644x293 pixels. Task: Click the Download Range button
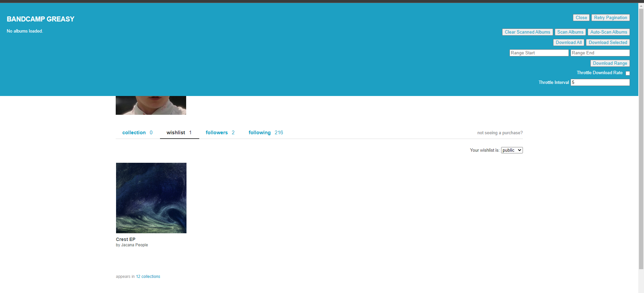[610, 63]
